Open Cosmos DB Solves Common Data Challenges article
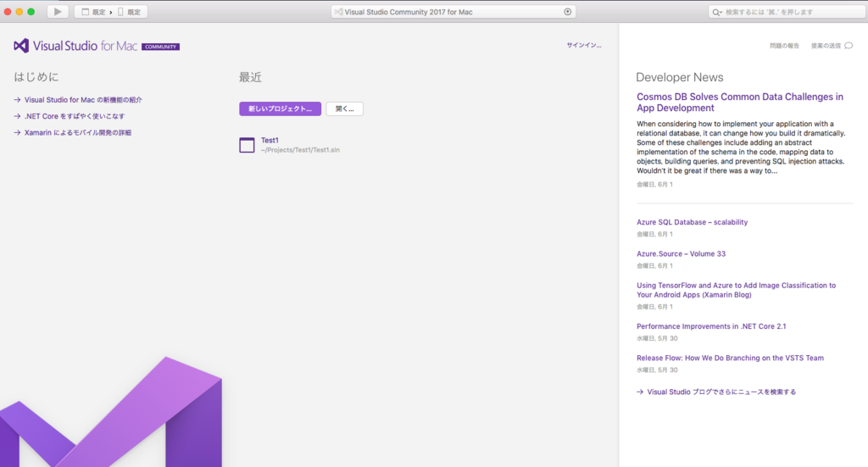Viewport: 868px width, 467px height. (739, 103)
